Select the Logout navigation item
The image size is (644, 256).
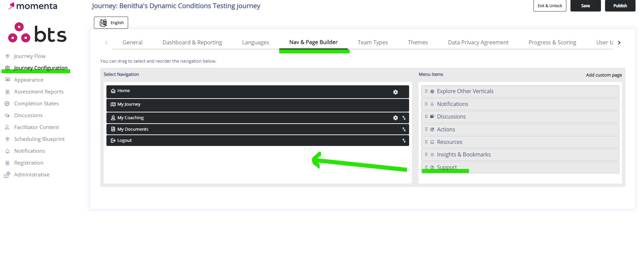tap(258, 141)
